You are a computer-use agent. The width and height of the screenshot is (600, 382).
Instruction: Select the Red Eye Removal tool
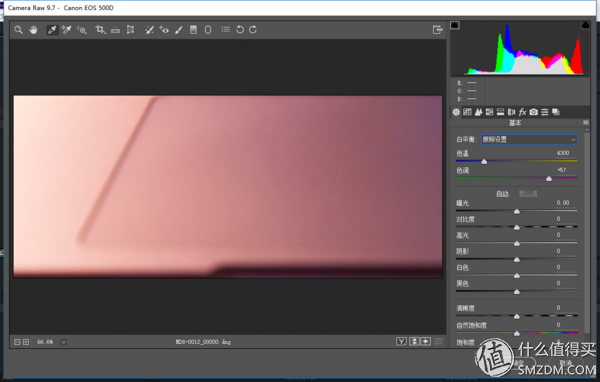point(164,29)
